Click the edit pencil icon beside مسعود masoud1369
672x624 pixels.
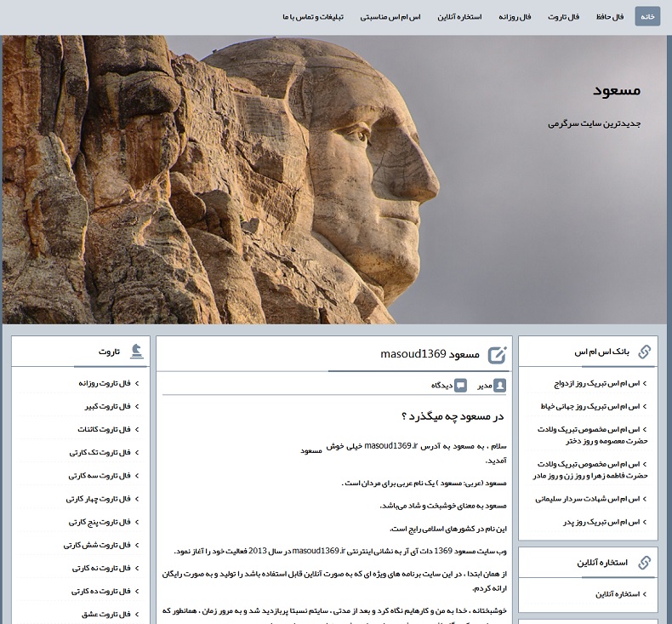[x=498, y=355]
